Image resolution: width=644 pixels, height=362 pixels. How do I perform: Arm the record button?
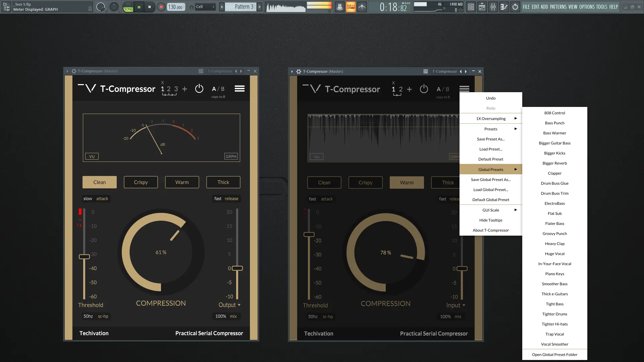(161, 7)
